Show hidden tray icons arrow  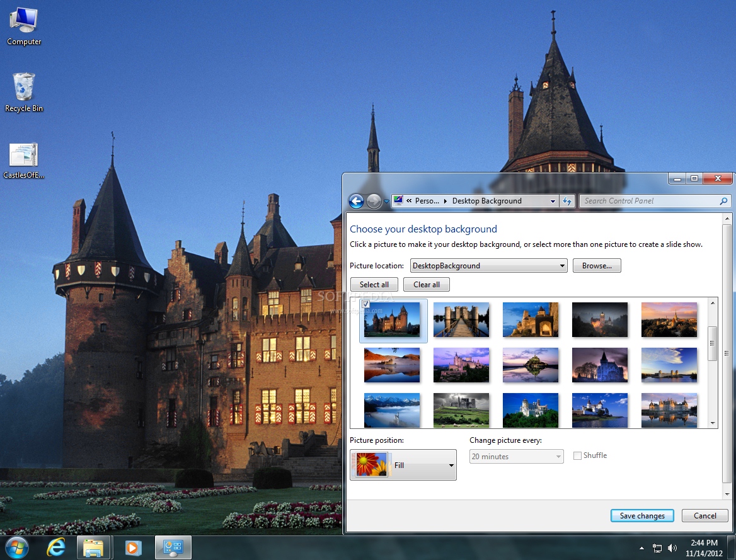(x=641, y=548)
